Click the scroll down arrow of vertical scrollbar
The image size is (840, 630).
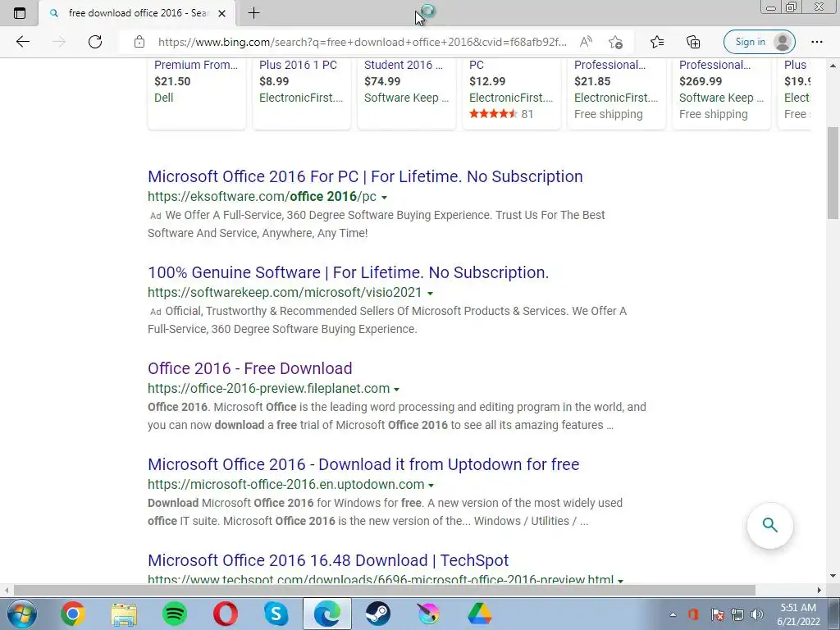(x=833, y=576)
